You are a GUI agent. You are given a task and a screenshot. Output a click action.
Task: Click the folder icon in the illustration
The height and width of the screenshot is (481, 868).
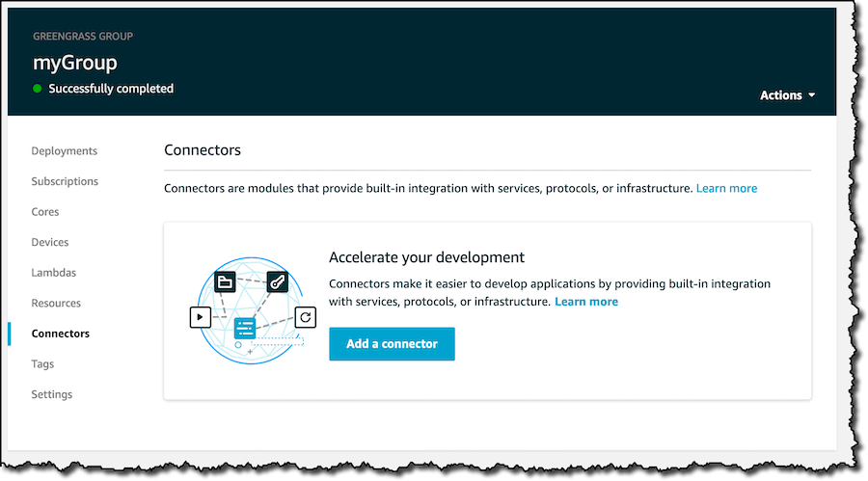point(225,282)
